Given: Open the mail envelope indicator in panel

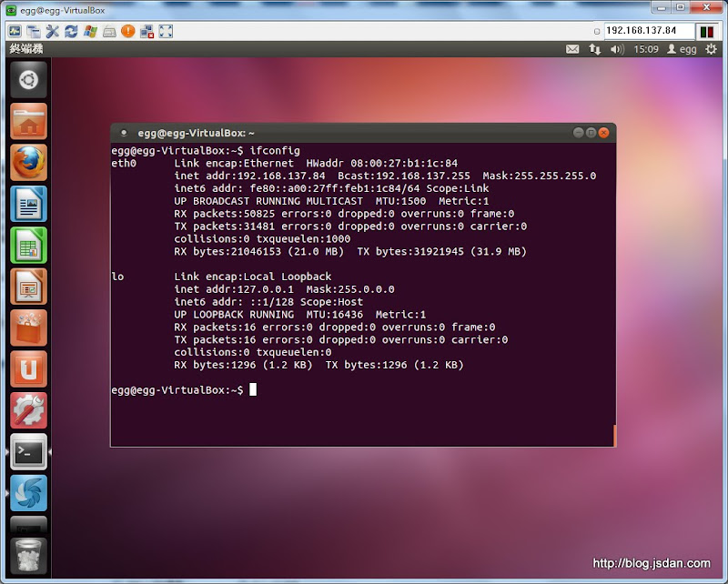Looking at the screenshot, I should [x=572, y=49].
